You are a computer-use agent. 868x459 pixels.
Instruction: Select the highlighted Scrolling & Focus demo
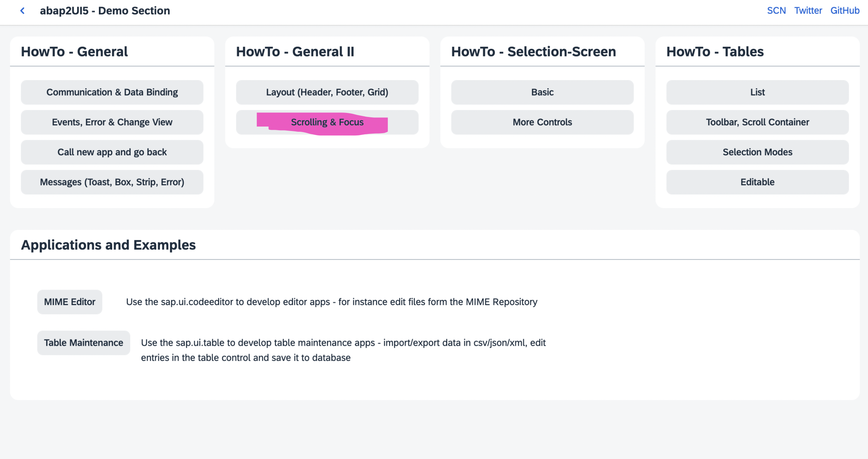327,122
